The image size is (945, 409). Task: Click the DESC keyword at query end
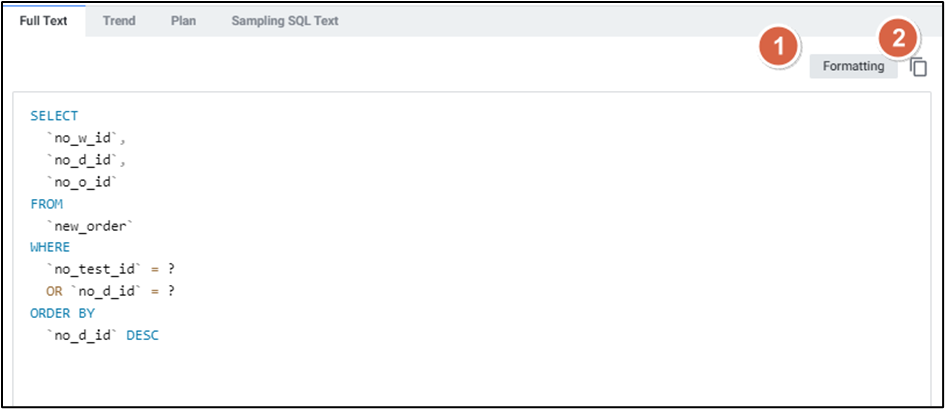coord(142,336)
